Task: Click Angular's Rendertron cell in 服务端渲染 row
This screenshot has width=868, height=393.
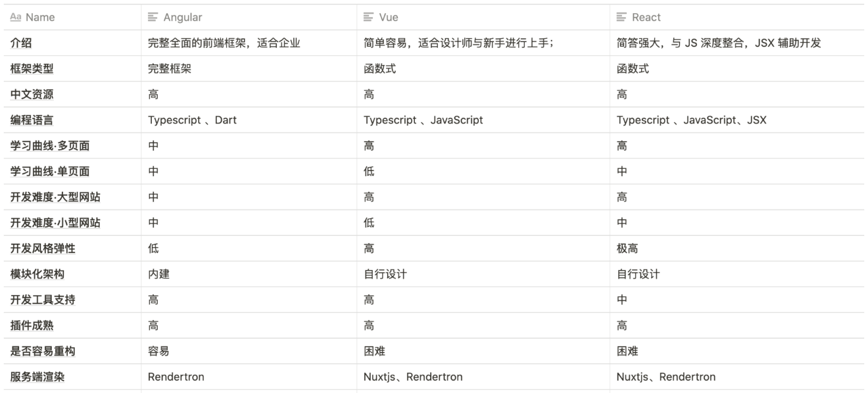Action: pos(176,377)
